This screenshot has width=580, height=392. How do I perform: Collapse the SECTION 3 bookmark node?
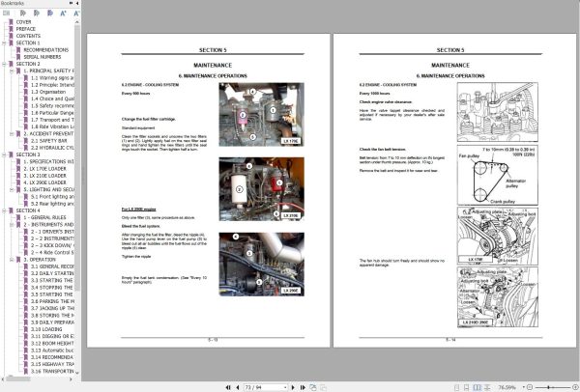[4, 154]
